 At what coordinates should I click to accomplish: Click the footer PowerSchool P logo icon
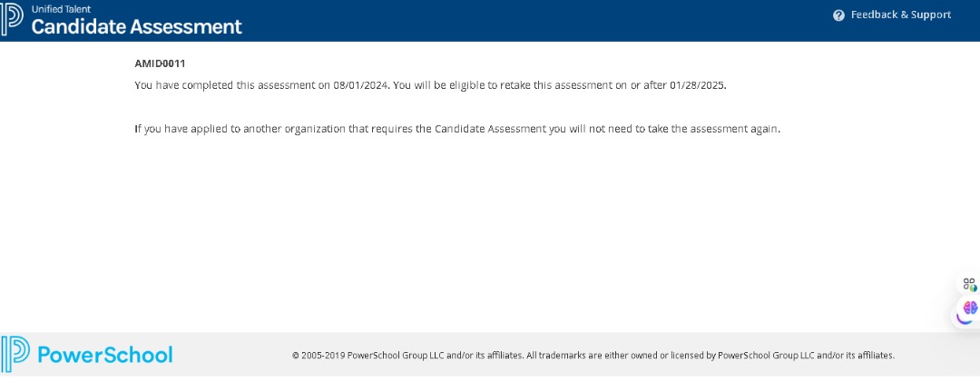point(15,354)
